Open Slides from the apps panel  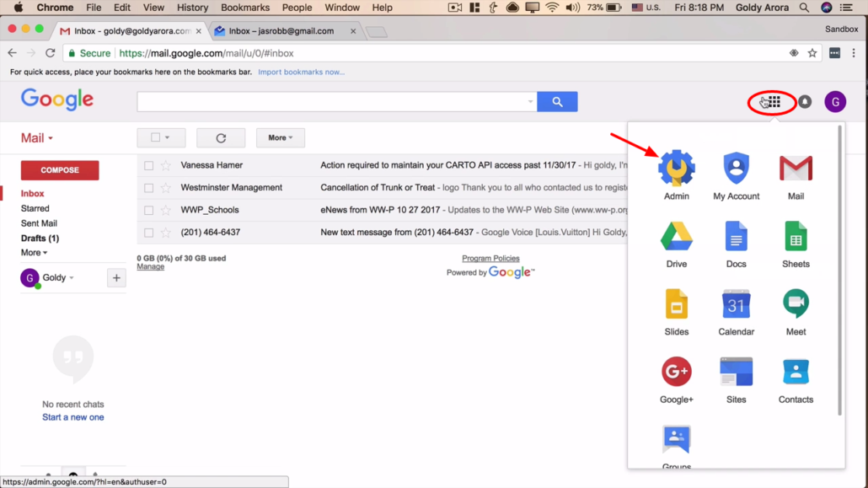676,311
